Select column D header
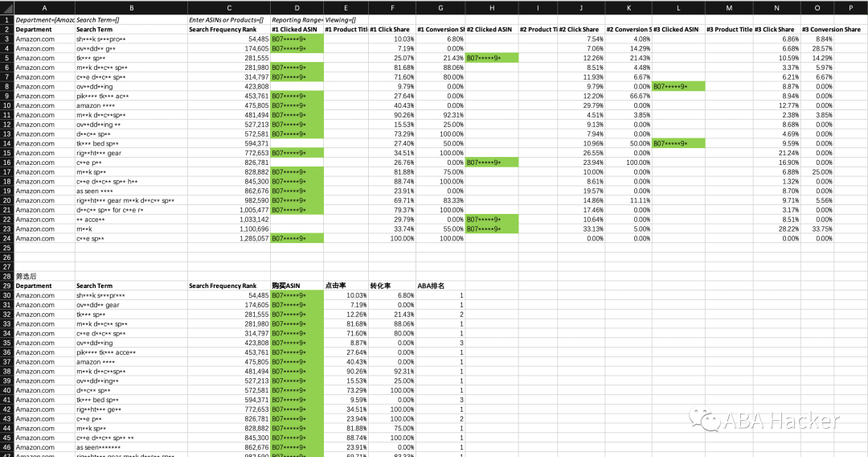Screen dimensions: 868x457 [297, 8]
